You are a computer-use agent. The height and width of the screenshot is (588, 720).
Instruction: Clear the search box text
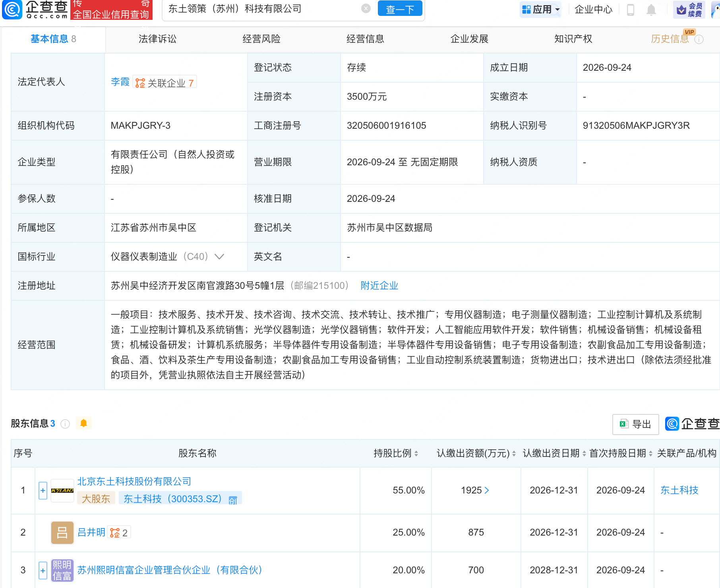tap(366, 8)
